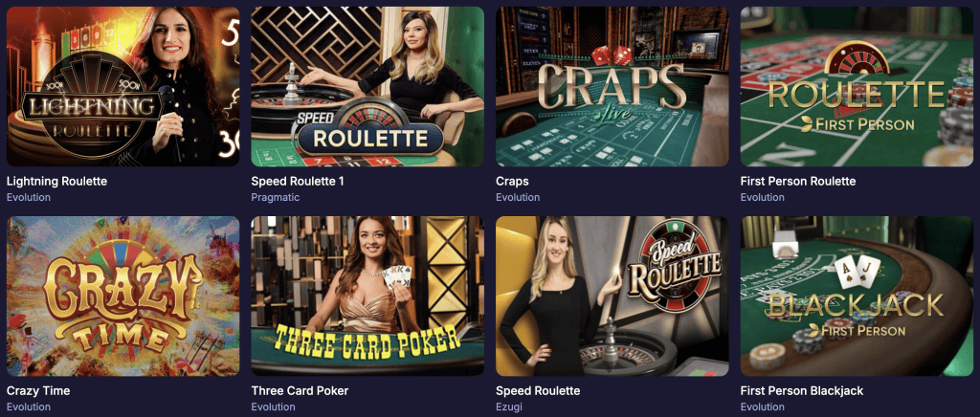Click the Three Card Poker title text
Viewport: 980px width, 417px height.
tap(300, 391)
